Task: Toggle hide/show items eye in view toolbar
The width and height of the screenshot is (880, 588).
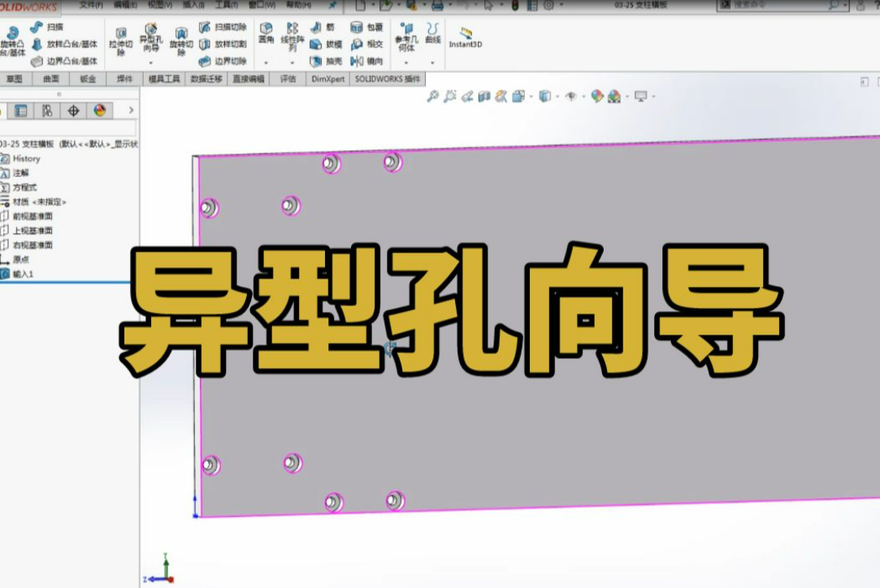Action: 572,97
